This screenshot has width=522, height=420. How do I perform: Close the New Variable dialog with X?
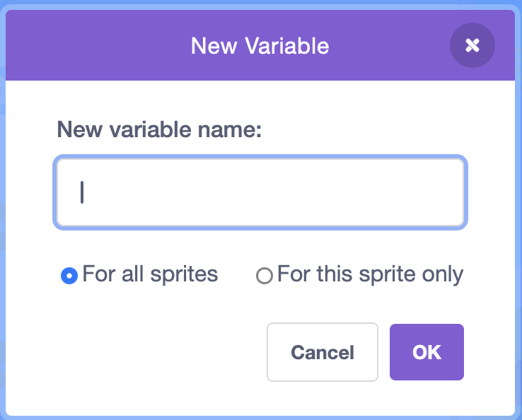tap(472, 46)
